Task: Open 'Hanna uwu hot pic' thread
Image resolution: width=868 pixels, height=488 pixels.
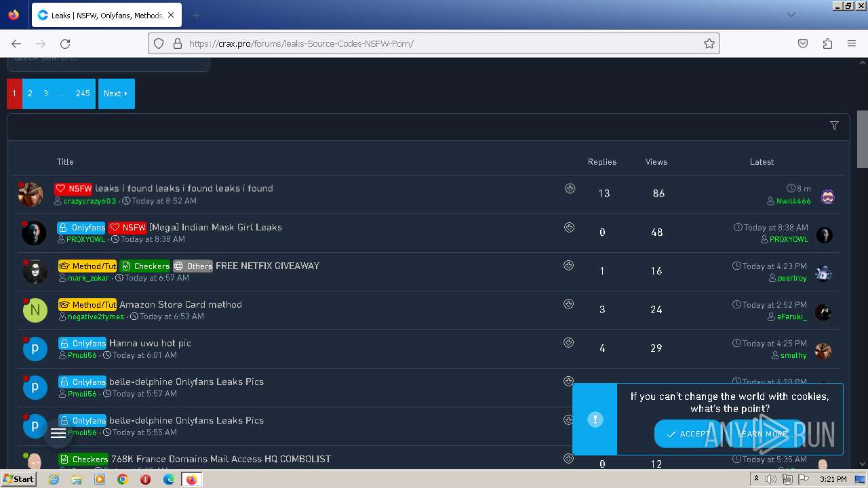Action: pos(150,343)
